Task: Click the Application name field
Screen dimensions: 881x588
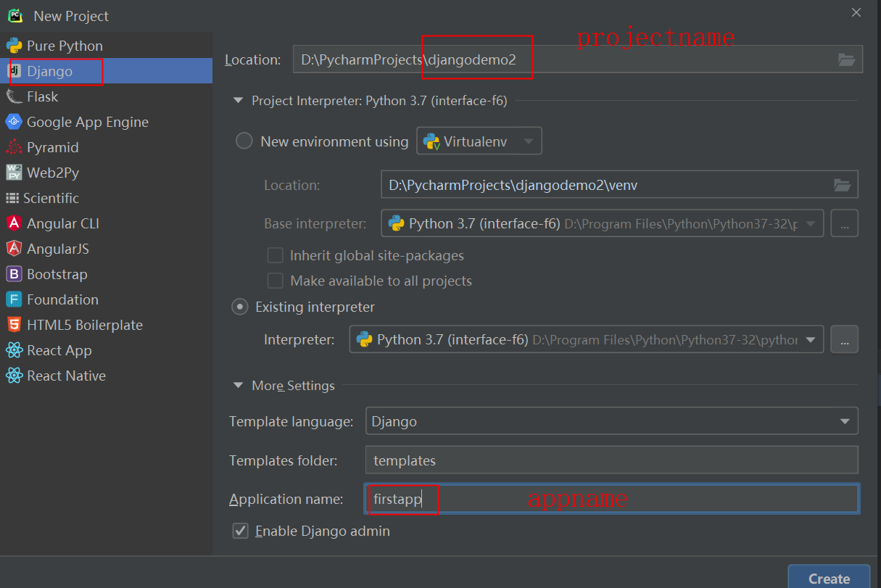Action: (x=612, y=499)
